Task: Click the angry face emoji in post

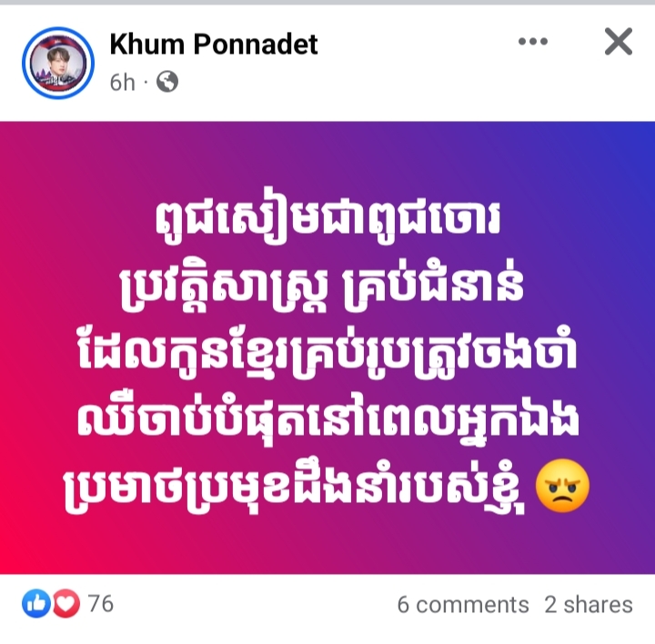Action: pos(562,486)
